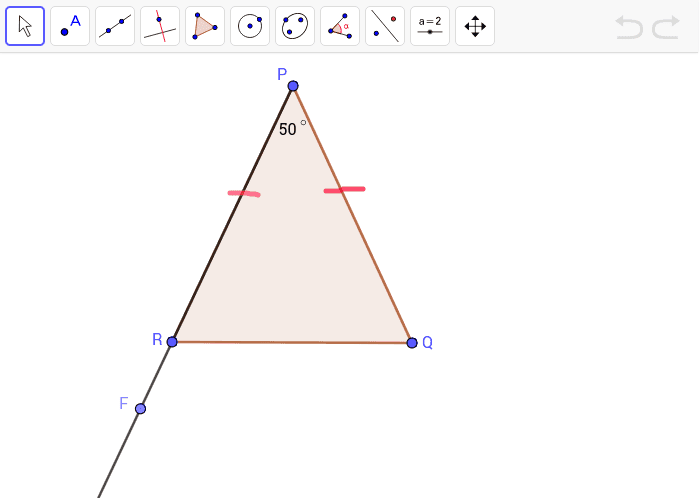Select point Q on the triangle
This screenshot has height=500, width=700.
tap(412, 343)
